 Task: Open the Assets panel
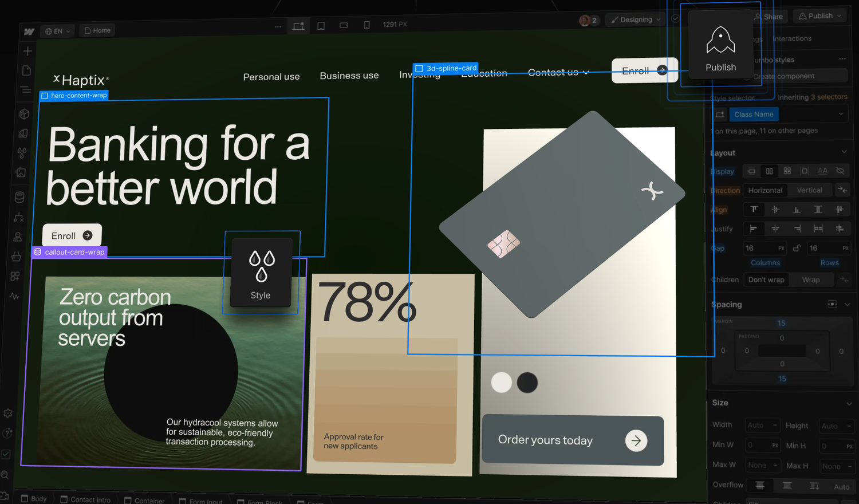coord(21,172)
